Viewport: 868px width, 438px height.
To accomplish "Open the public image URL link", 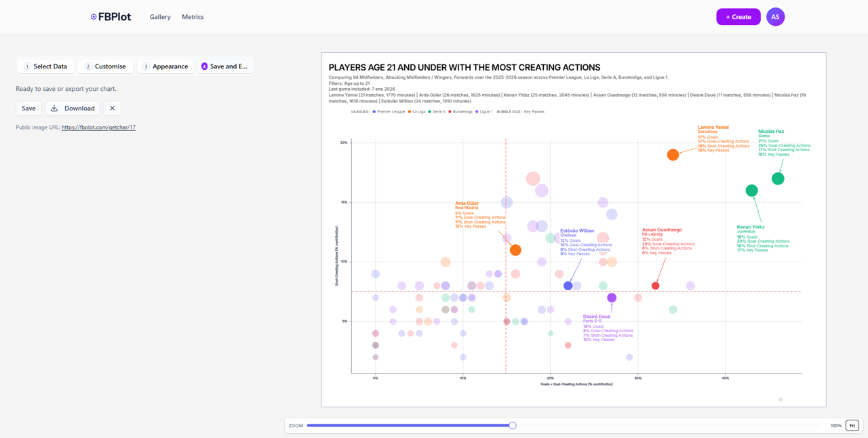I will point(98,127).
